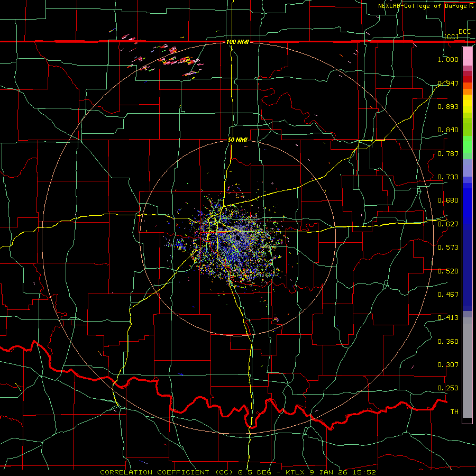The image size is (476, 476).
Task: Click the 0.787 scale value
Action: point(448,153)
